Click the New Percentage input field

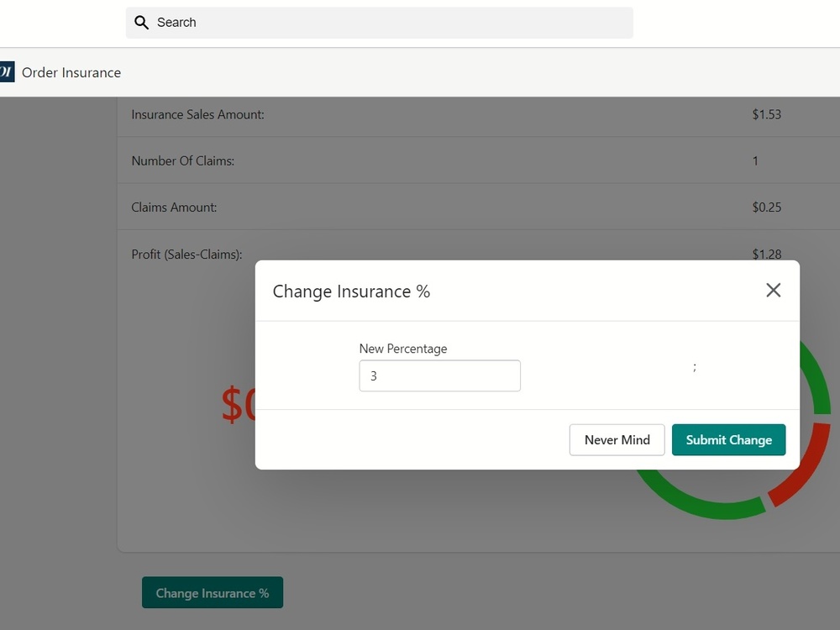[x=439, y=375]
